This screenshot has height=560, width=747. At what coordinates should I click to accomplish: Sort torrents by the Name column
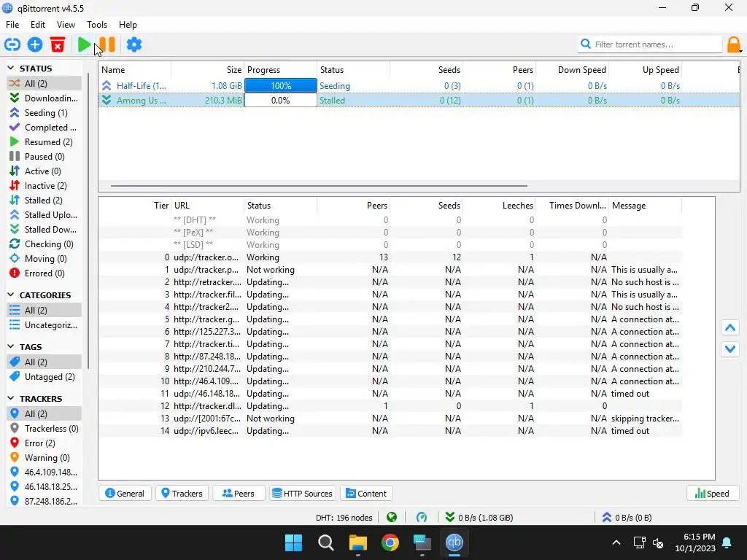135,69
